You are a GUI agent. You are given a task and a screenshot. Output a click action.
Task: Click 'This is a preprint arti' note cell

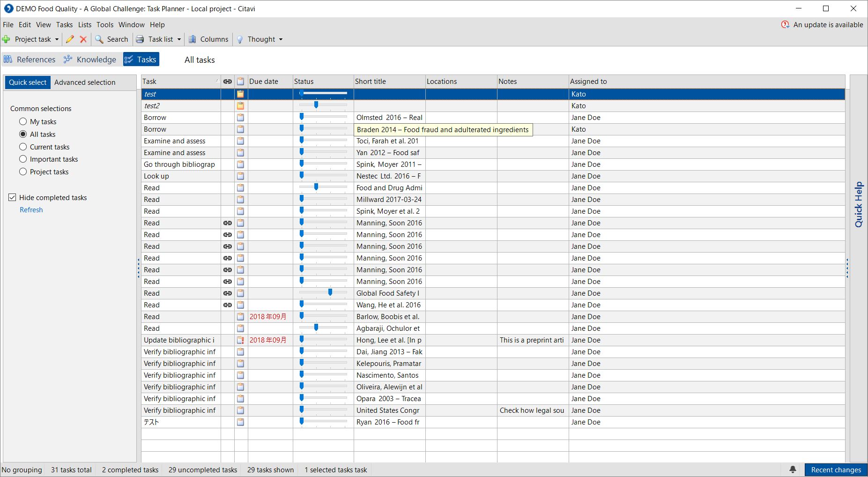point(533,340)
